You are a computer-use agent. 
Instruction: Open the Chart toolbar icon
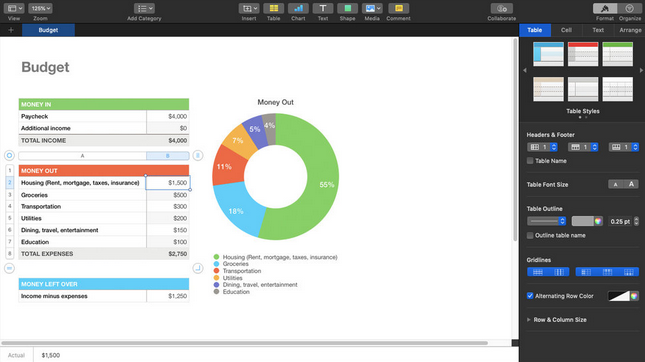coord(298,9)
